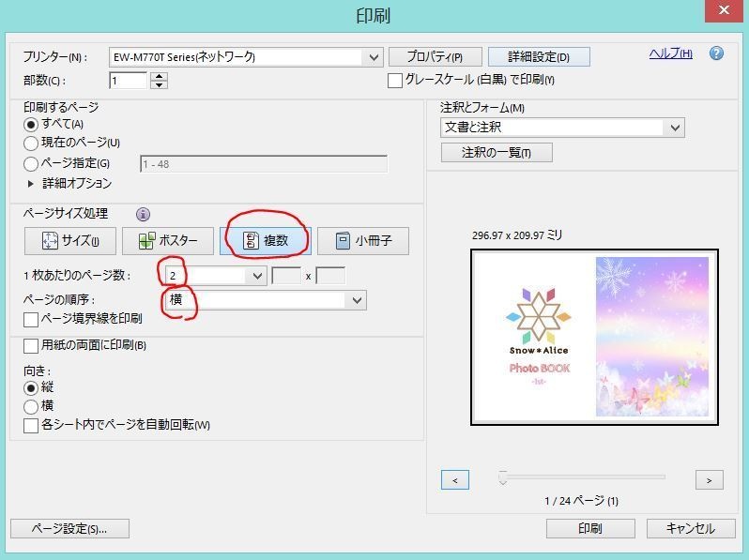The width and height of the screenshot is (749, 560).
Task: Select 現在のページ radio button
Action: click(x=31, y=144)
